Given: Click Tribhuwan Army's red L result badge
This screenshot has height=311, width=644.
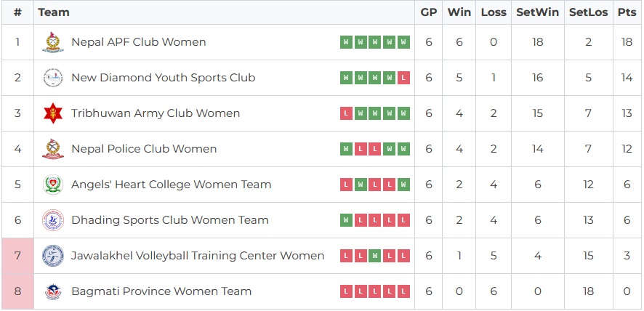Looking at the screenshot, I should pyautogui.click(x=346, y=113).
